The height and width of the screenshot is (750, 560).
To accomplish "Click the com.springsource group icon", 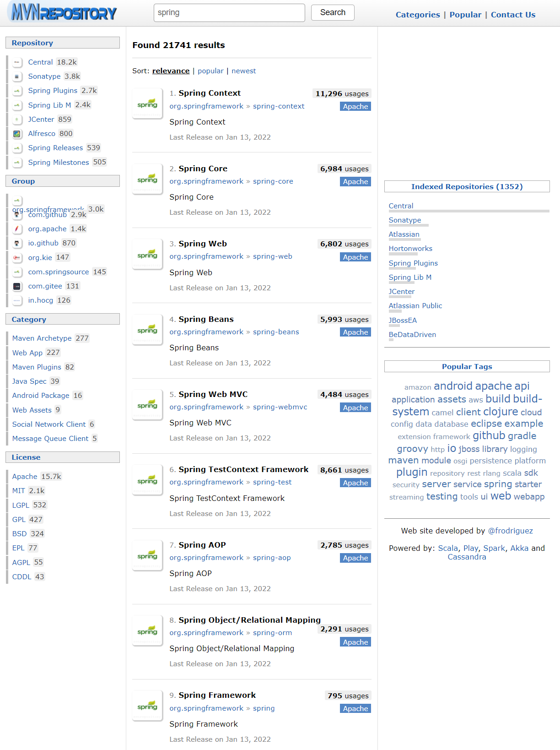I will click(x=17, y=272).
